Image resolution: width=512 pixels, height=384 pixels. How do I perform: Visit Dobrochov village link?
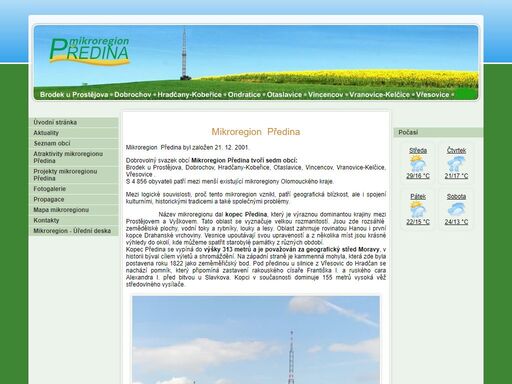[133, 95]
